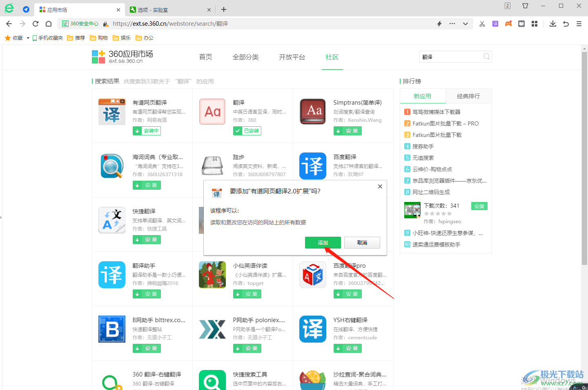
Task: Install 翻译助手 extension
Action: 147,294
